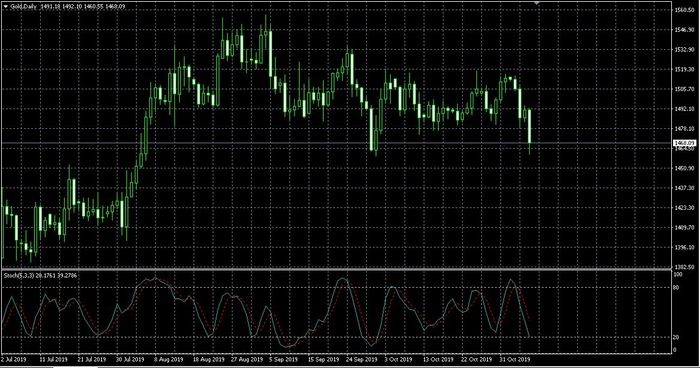Click the 20 level on stochastic scale

pyautogui.click(x=676, y=337)
